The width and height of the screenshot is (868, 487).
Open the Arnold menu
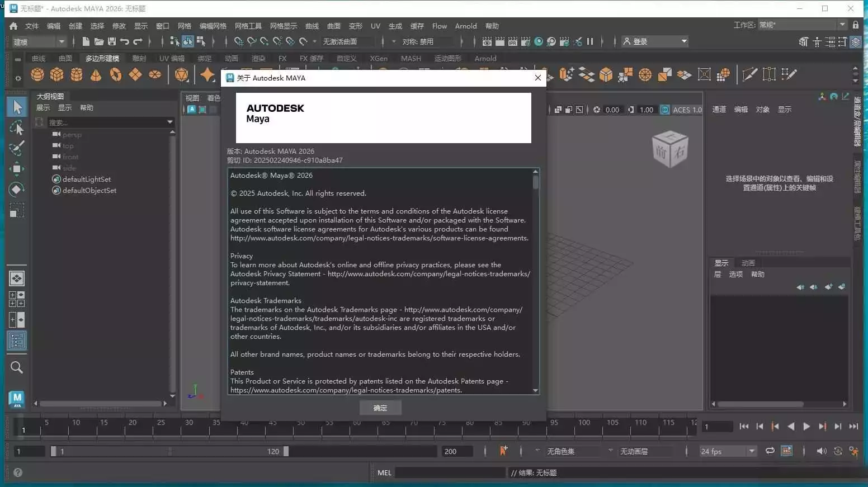(x=466, y=26)
